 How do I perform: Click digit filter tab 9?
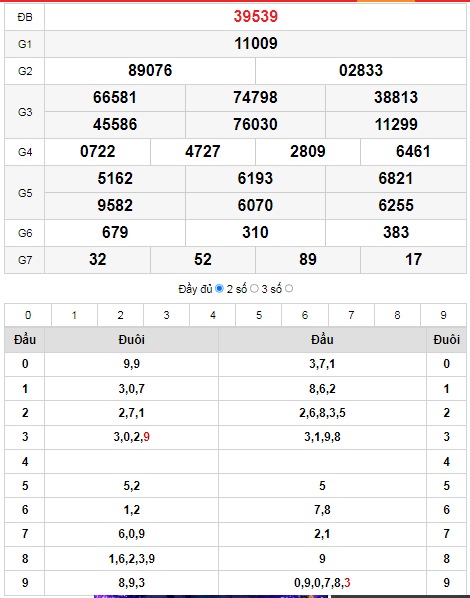tap(443, 315)
